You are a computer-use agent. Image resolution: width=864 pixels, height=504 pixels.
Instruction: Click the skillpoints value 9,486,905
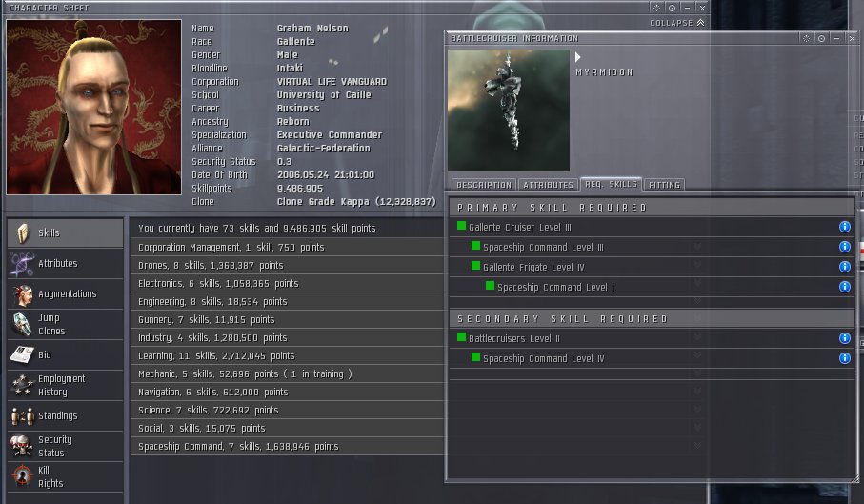300,189
